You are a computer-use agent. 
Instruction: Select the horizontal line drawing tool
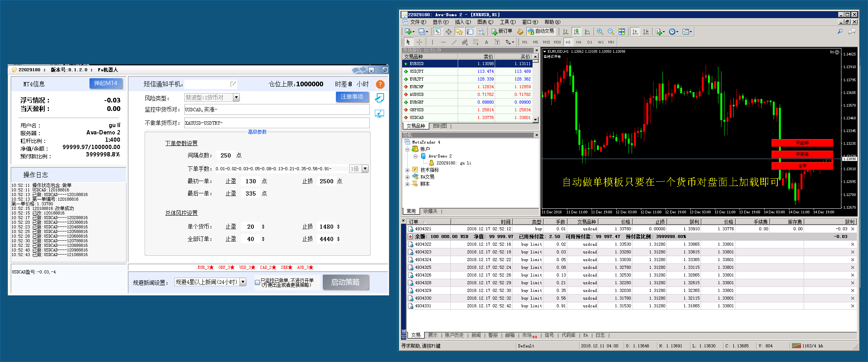443,42
